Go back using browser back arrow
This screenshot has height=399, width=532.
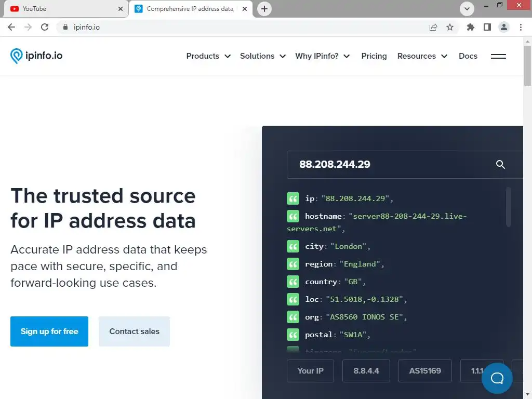(x=11, y=27)
